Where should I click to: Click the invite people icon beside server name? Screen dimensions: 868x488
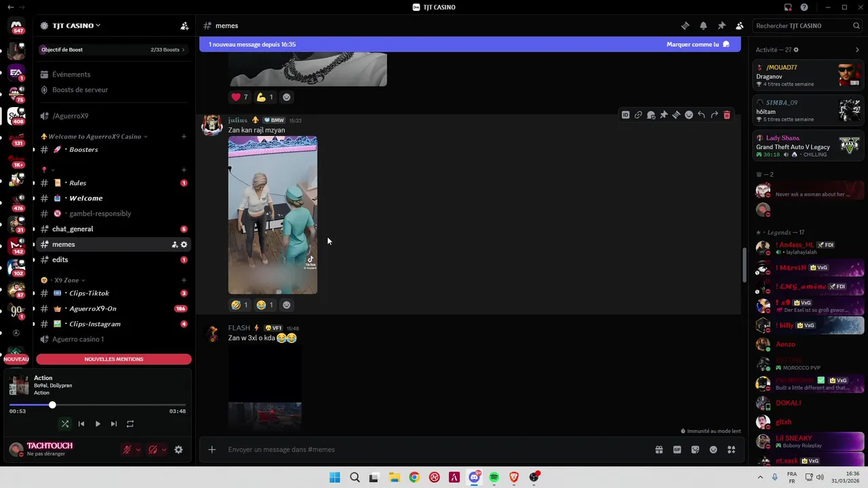[x=184, y=26]
